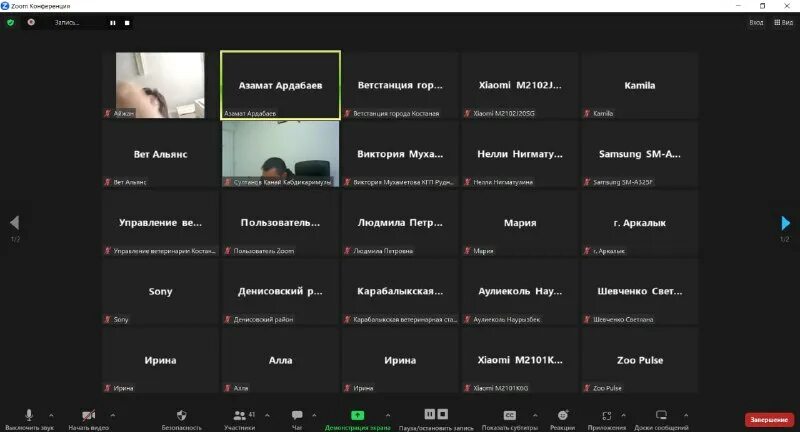Select the Денисовский район tile
The height and width of the screenshot is (432, 800).
280,291
